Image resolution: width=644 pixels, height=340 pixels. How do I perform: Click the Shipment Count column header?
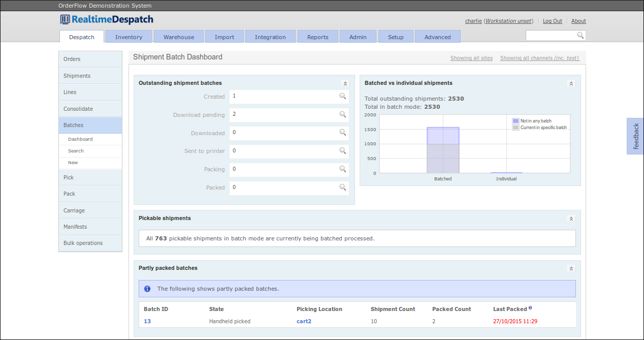pos(393,309)
